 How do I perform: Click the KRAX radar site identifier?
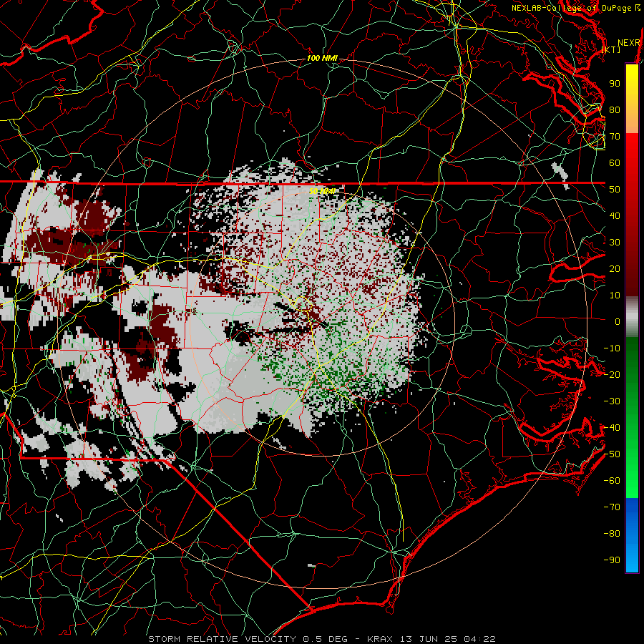380,639
